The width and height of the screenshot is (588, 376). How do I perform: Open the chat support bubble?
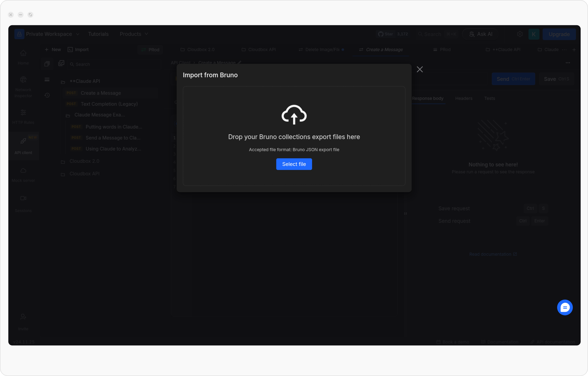click(x=564, y=307)
